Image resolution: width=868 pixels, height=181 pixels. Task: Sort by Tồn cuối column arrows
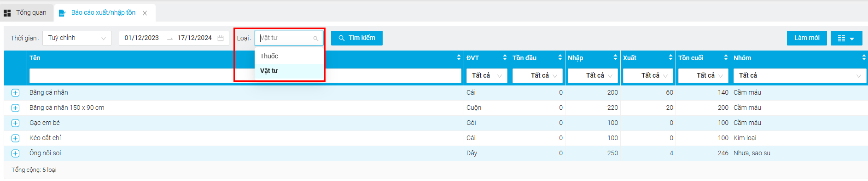(726, 57)
